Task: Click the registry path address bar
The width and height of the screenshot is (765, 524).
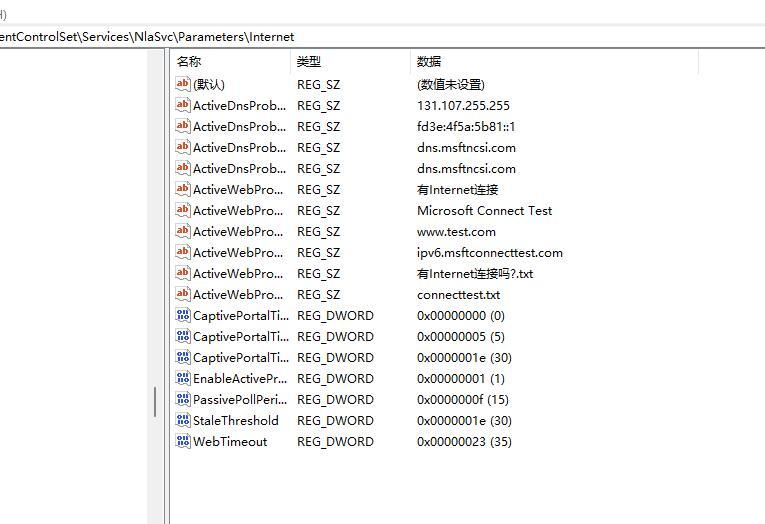Action: pos(380,37)
